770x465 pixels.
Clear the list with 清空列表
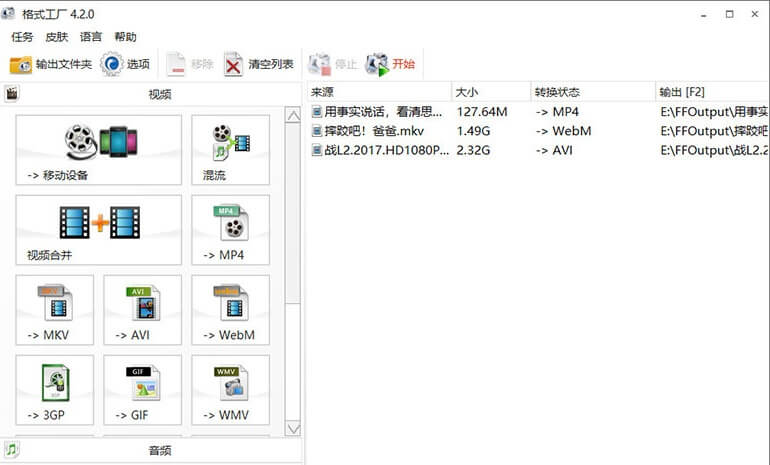coord(259,64)
